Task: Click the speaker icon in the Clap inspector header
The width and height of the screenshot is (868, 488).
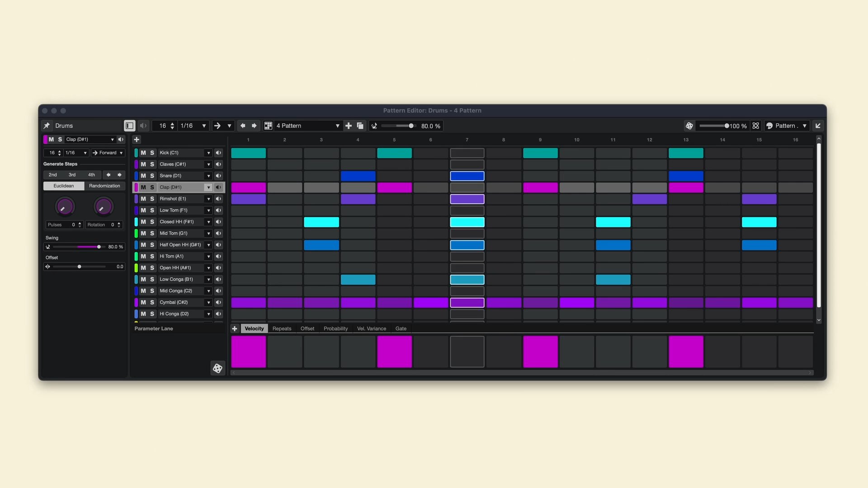Action: tap(121, 139)
